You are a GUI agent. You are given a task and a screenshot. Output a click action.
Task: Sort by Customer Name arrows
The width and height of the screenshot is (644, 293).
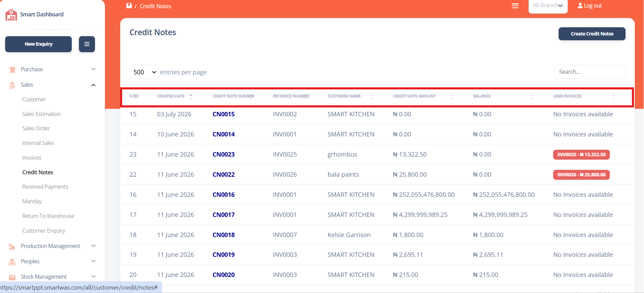[x=372, y=96]
